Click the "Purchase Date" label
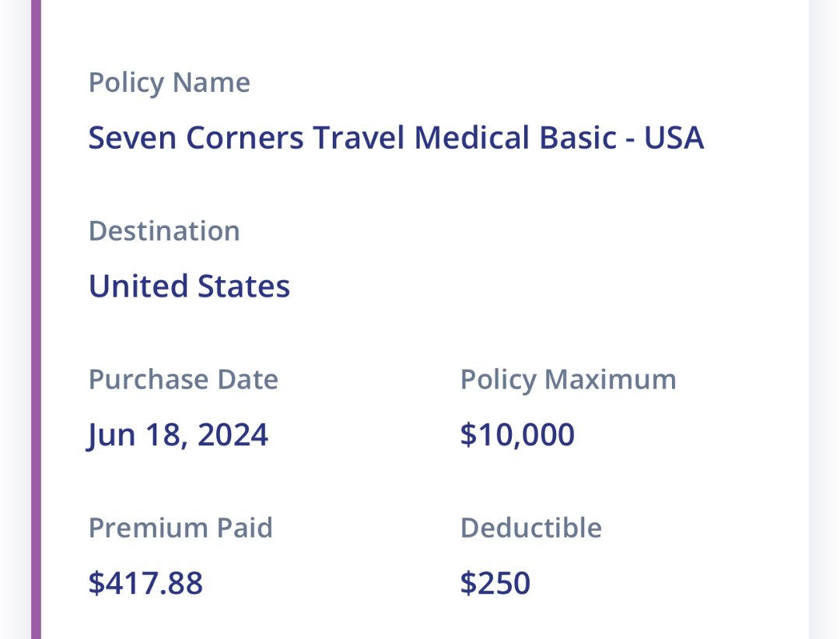The width and height of the screenshot is (840, 639). pos(183,379)
